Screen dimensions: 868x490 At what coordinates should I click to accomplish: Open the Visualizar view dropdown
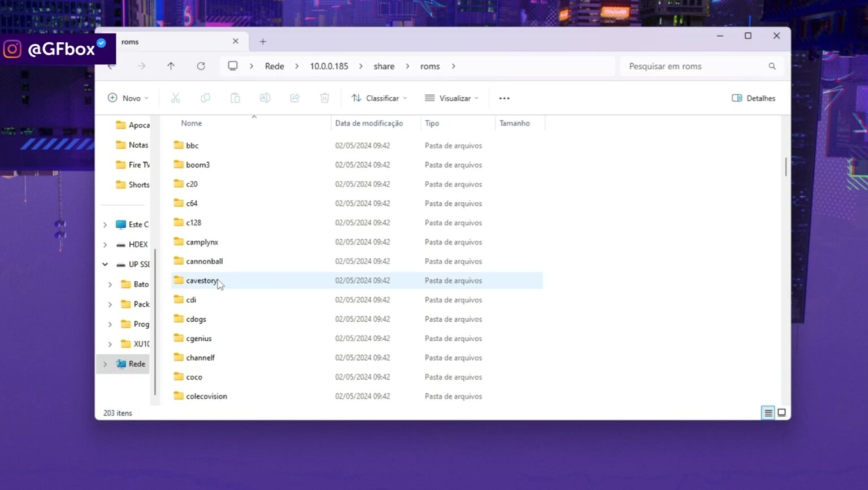[452, 98]
